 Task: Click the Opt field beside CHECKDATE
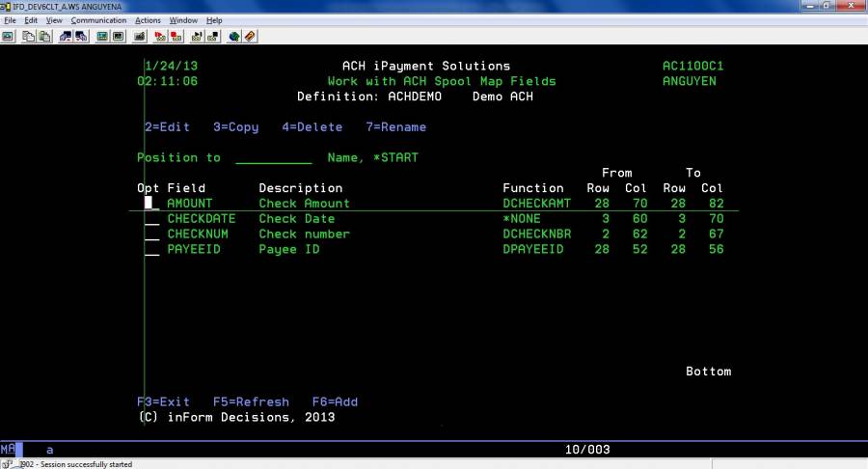(151, 219)
